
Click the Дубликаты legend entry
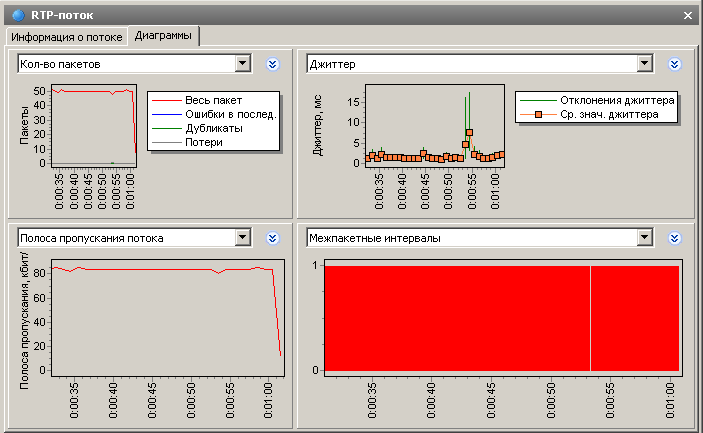(x=197, y=128)
